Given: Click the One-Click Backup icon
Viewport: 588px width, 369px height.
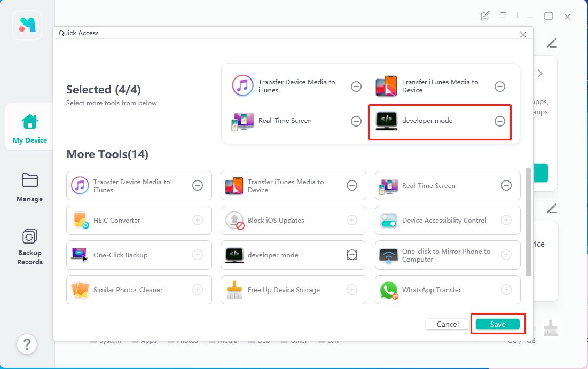Looking at the screenshot, I should click(x=80, y=255).
